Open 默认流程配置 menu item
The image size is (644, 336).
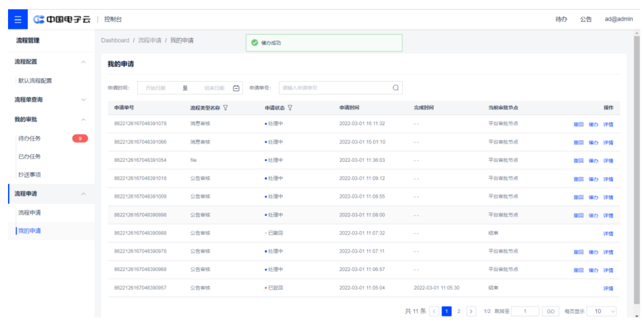click(35, 81)
